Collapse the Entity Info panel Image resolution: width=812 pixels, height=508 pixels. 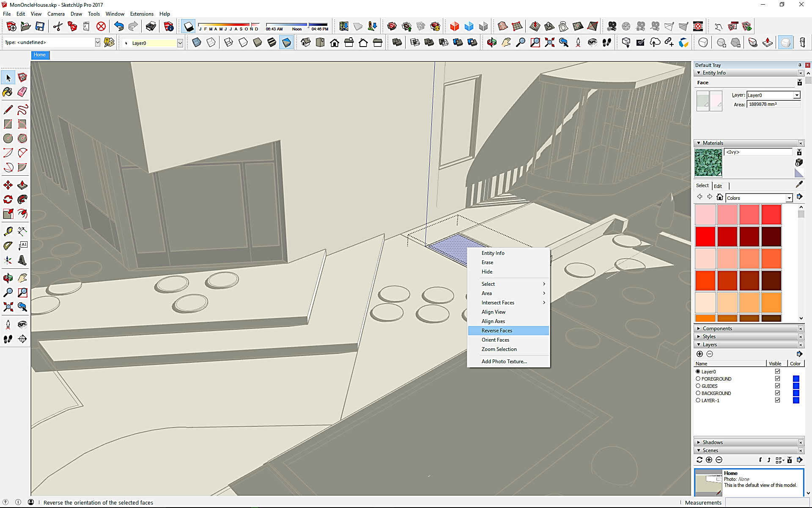pos(699,73)
